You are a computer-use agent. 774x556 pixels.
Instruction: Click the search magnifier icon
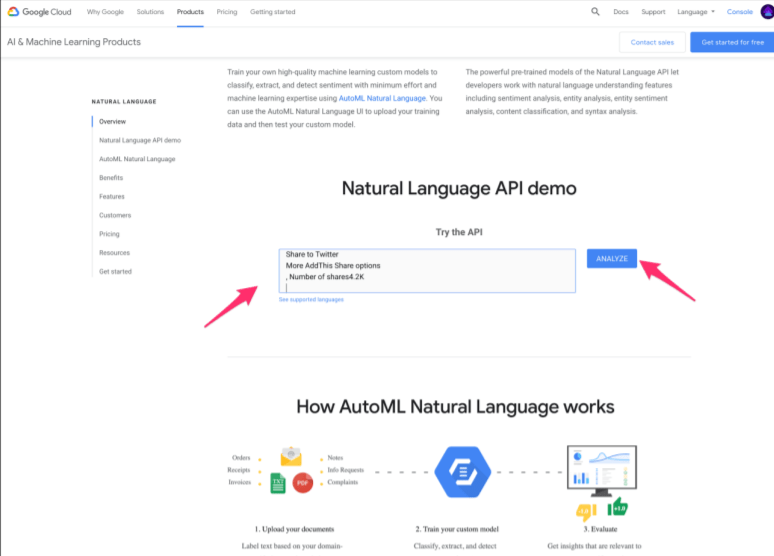[595, 11]
